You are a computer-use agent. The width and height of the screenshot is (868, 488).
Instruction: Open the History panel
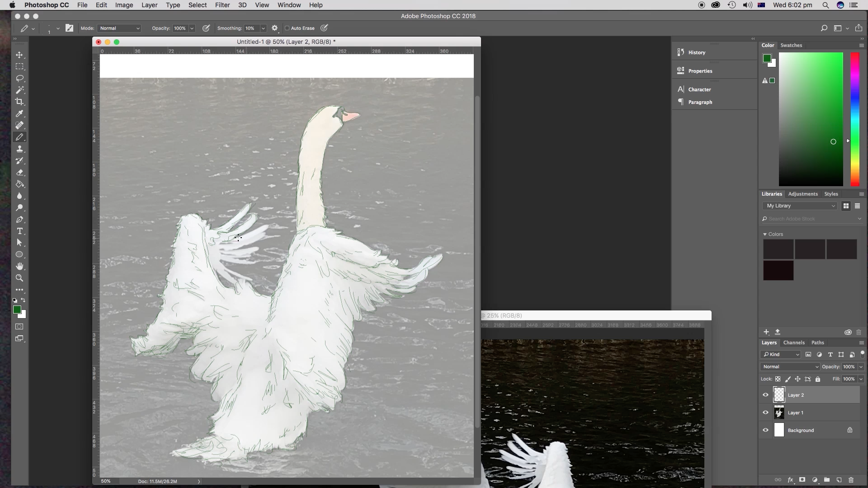coord(696,52)
